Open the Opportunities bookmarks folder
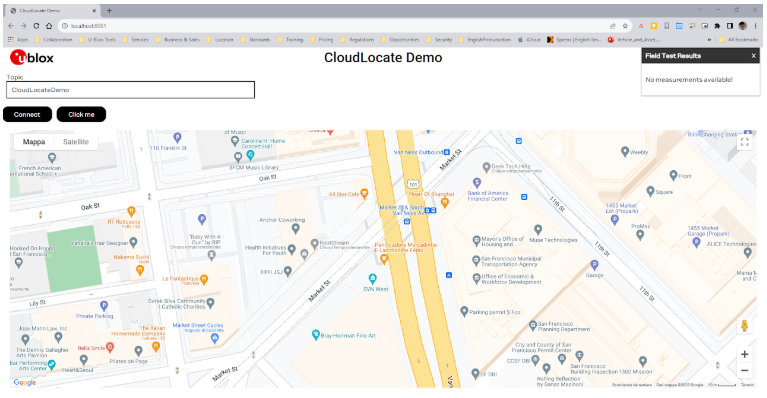The width and height of the screenshot is (767, 398). pyautogui.click(x=400, y=40)
